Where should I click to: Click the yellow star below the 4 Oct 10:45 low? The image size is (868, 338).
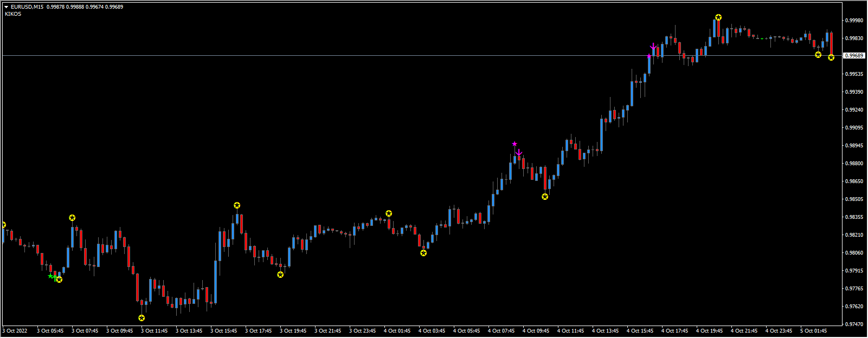[x=545, y=197]
